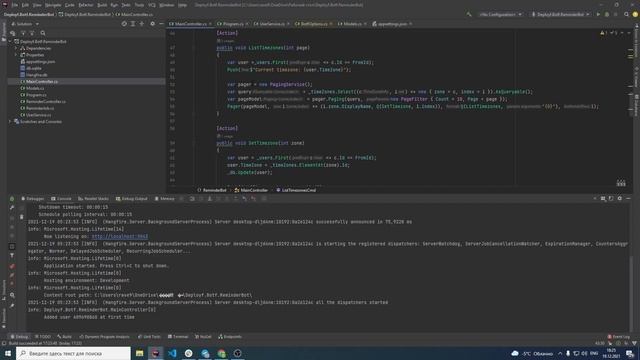
Task: Click MainController breadcrumb below the editor
Action: click(251, 190)
